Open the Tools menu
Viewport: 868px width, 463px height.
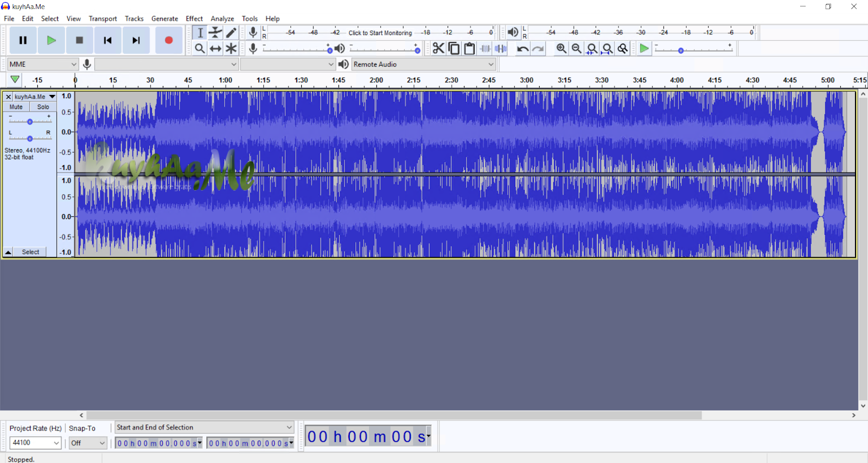click(x=250, y=18)
